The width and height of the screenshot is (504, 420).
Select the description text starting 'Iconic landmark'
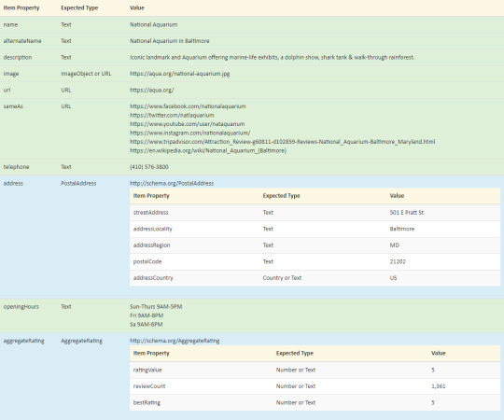[x=272, y=57]
